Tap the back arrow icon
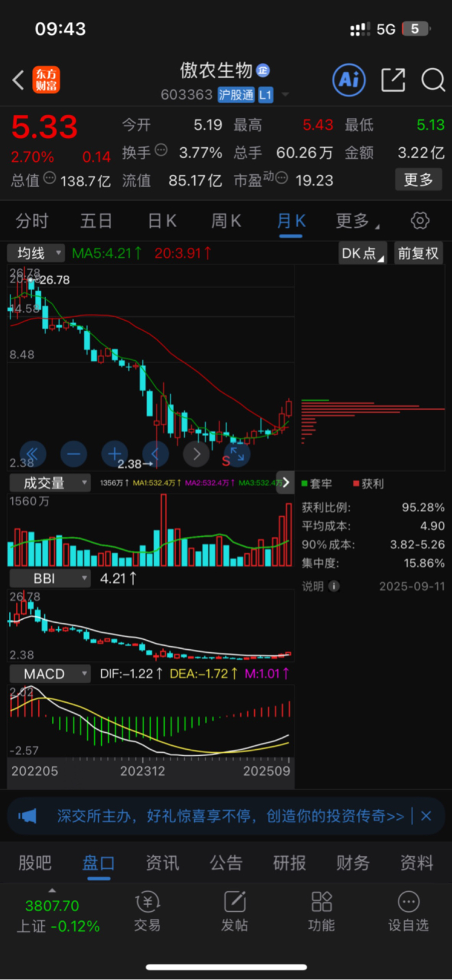This screenshot has height=980, width=452. coord(18,80)
